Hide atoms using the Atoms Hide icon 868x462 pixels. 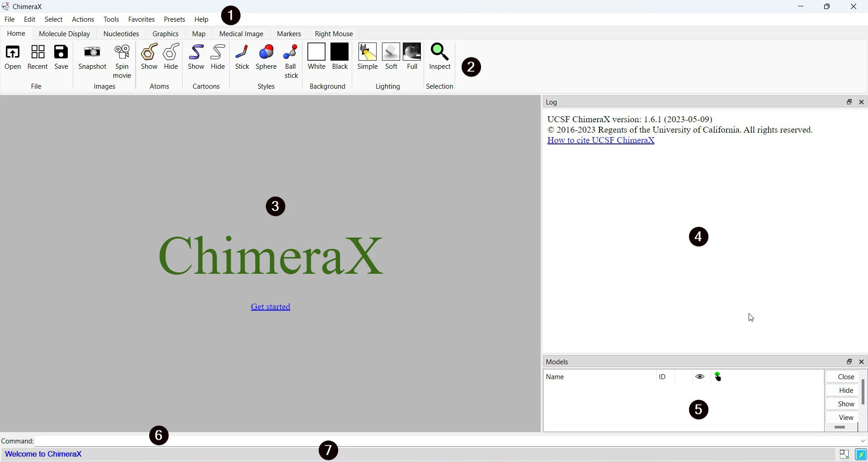pos(171,57)
